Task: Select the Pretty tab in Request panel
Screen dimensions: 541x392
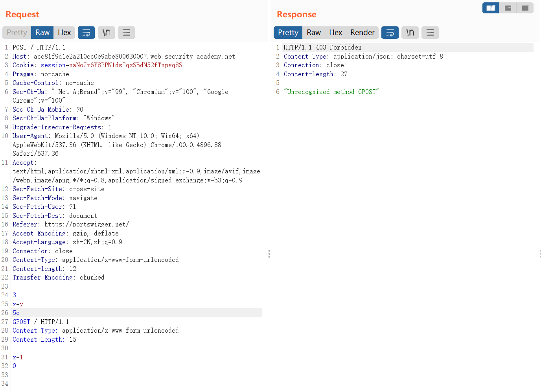Action: point(17,33)
